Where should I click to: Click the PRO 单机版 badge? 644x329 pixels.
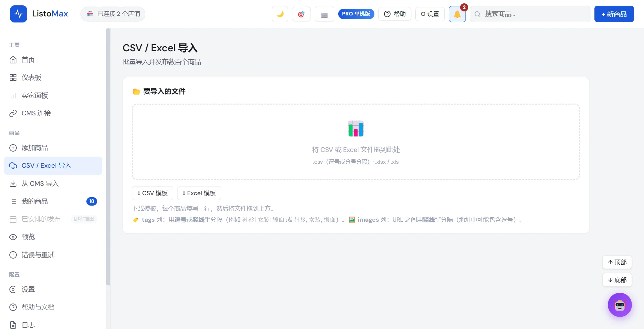click(x=356, y=14)
